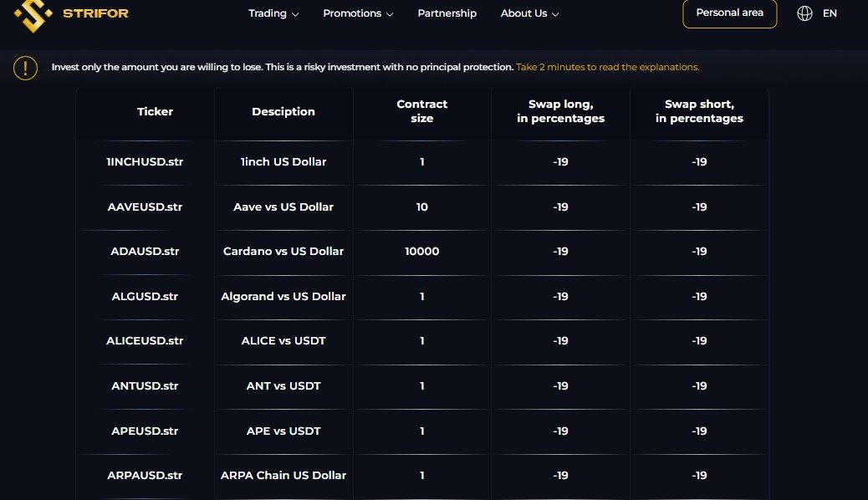Viewport: 868px width, 500px height.
Task: Click the warning exclamation icon
Action: click(x=25, y=68)
